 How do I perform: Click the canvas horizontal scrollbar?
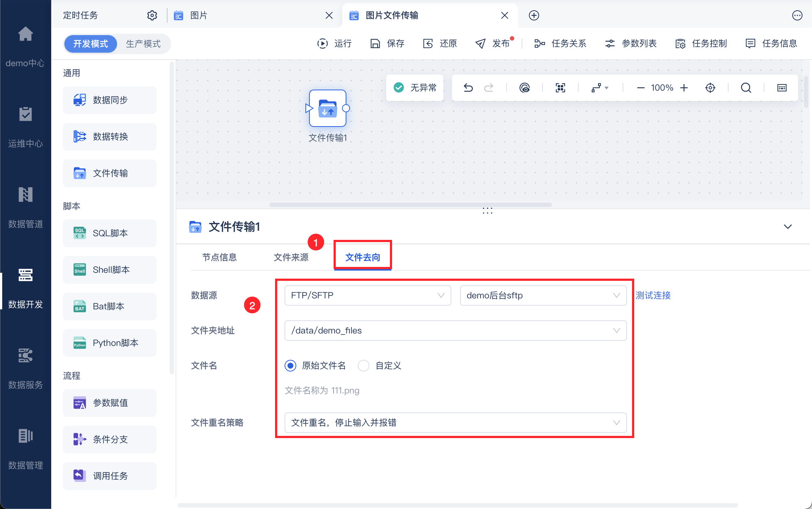pos(410,205)
